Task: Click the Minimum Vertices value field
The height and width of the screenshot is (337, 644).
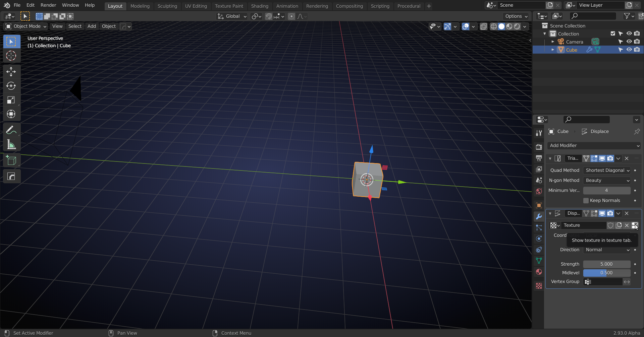Action: pos(607,191)
